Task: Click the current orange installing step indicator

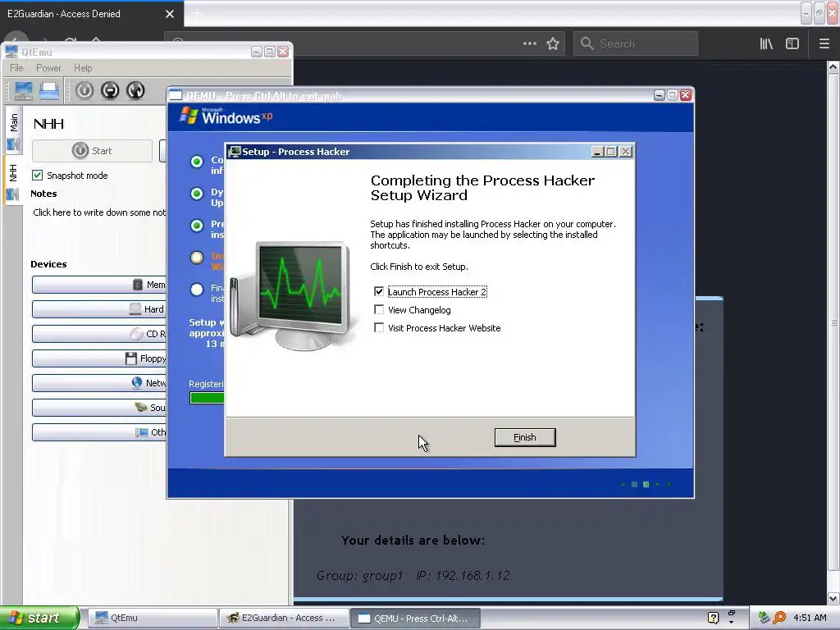Action: tap(197, 258)
